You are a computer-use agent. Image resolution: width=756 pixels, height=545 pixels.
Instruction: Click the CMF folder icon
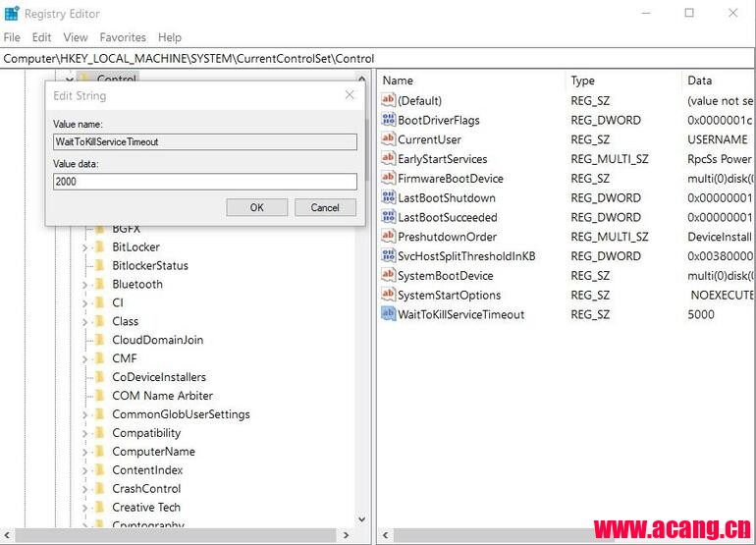pos(100,358)
